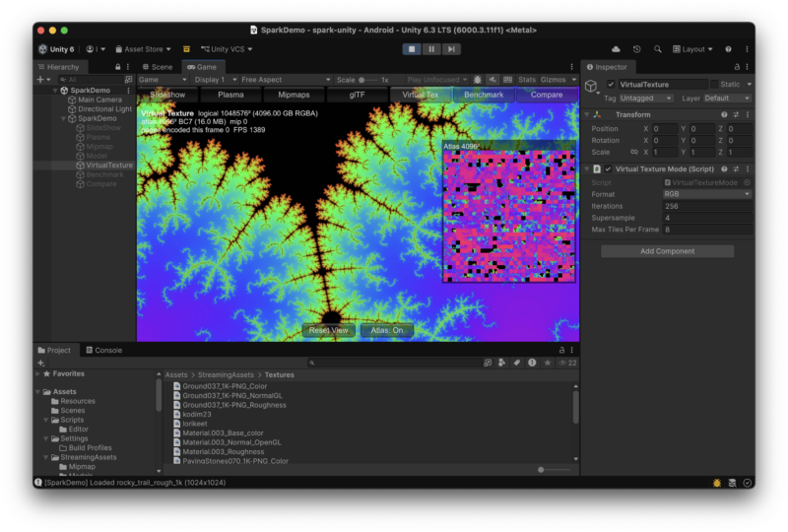
Task: Open the status bar bug debug icon
Action: [x=717, y=483]
